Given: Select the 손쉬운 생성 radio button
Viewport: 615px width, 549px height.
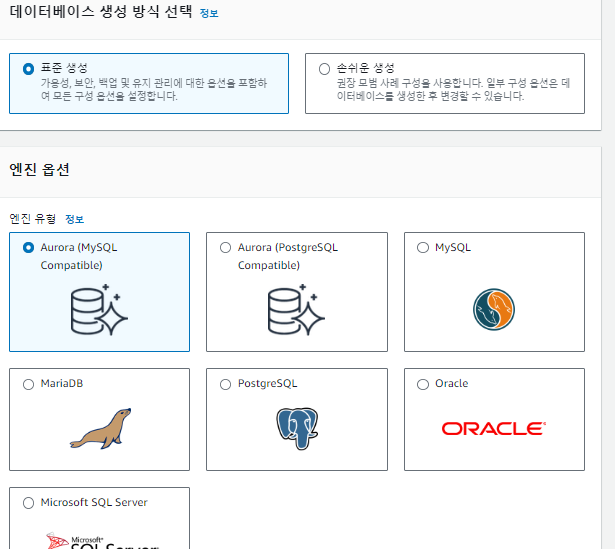Looking at the screenshot, I should (x=324, y=69).
